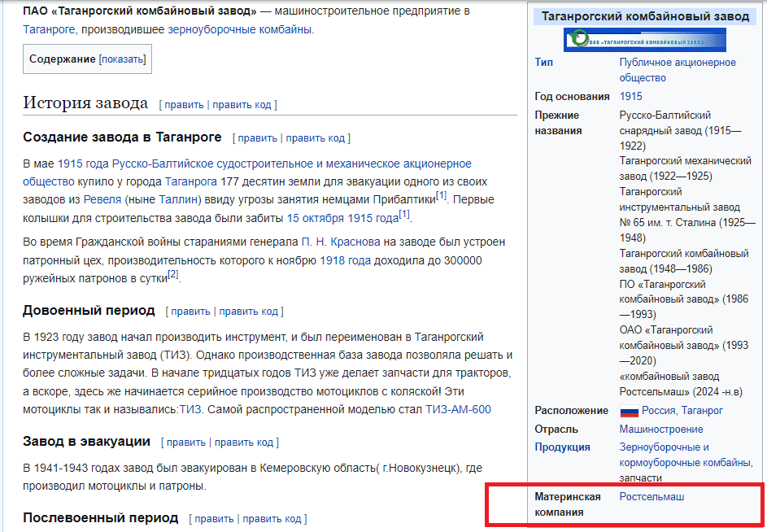Open the 'Таллин' link

pos(177,200)
